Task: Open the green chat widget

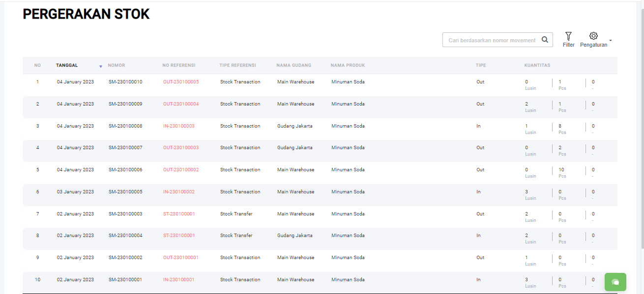Action: pyautogui.click(x=615, y=282)
